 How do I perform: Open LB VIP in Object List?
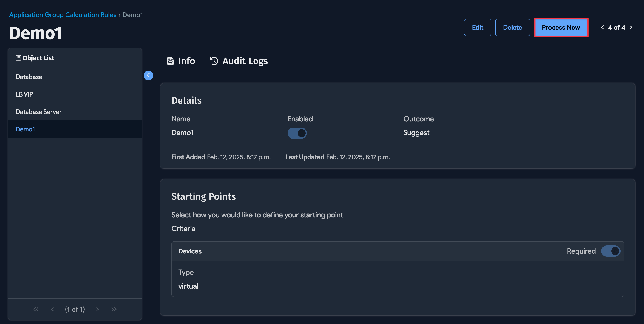tap(24, 94)
